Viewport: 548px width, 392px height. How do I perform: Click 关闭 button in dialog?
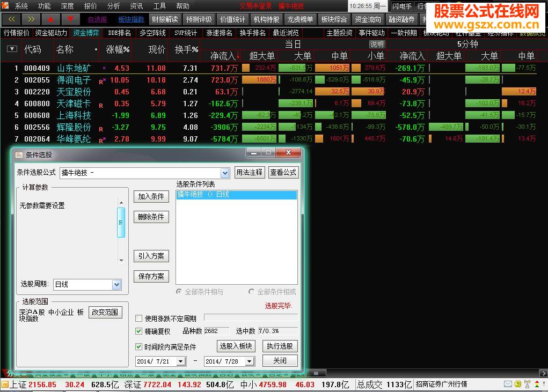pyautogui.click(x=280, y=360)
